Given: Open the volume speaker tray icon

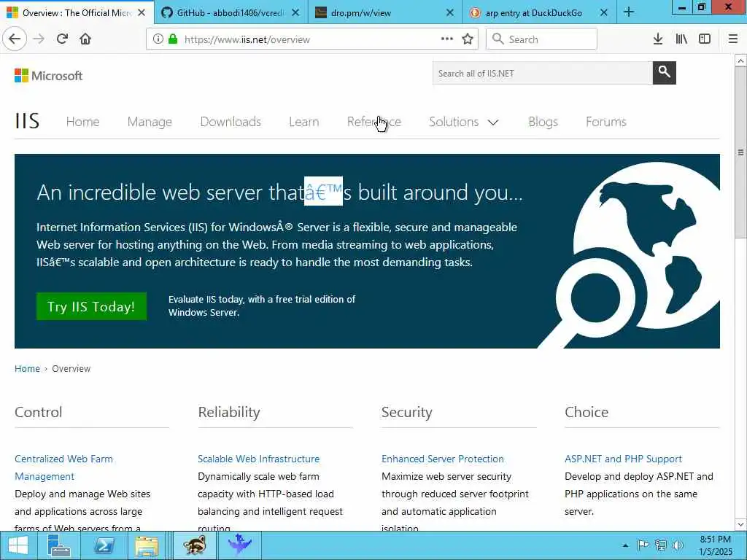Looking at the screenshot, I should tap(678, 545).
